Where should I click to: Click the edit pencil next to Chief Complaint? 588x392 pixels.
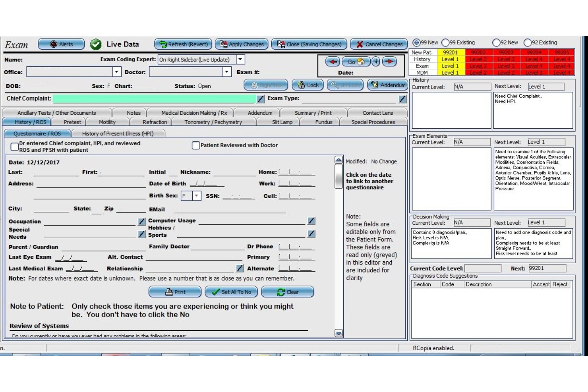[261, 98]
